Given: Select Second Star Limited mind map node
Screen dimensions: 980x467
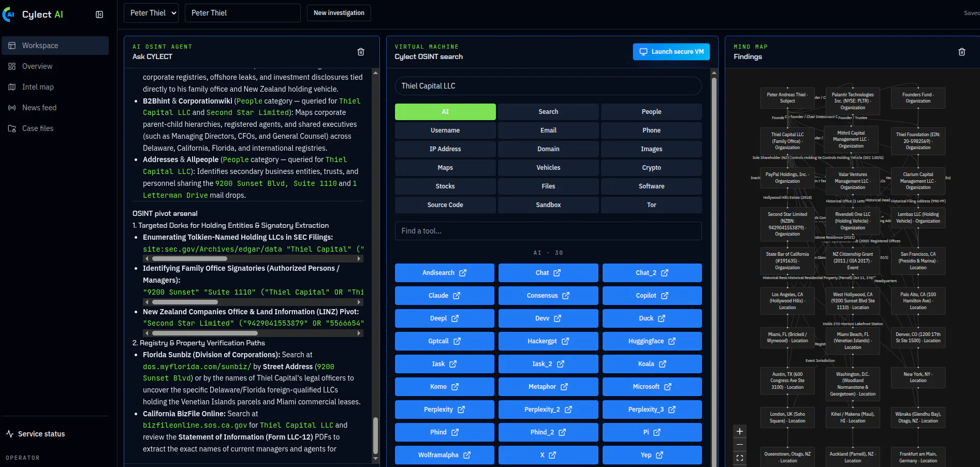Looking at the screenshot, I should [x=787, y=224].
